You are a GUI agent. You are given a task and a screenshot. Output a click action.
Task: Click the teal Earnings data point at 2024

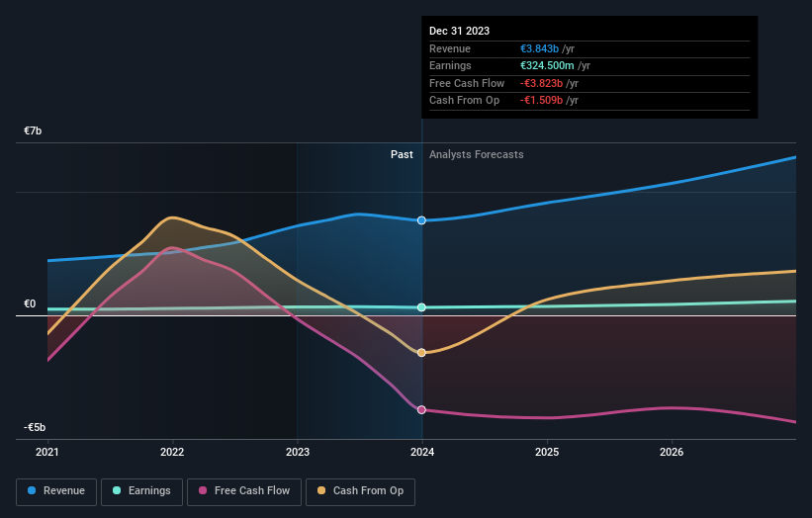(421, 307)
